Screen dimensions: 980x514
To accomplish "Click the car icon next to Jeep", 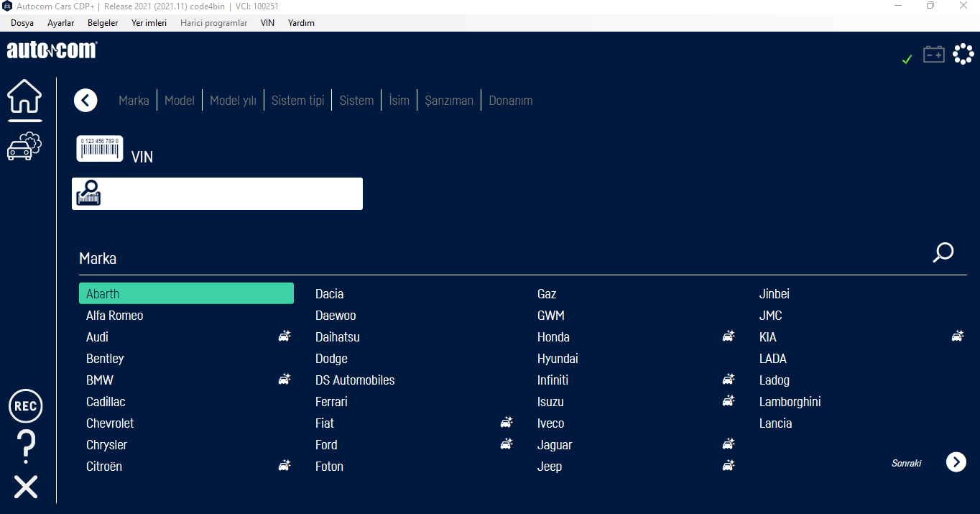I will [x=729, y=465].
